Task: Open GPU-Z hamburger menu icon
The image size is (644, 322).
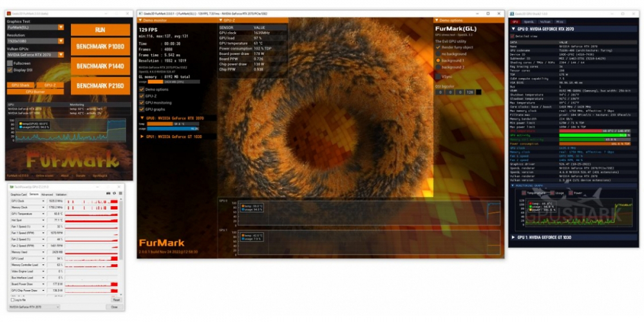Action: [120, 193]
